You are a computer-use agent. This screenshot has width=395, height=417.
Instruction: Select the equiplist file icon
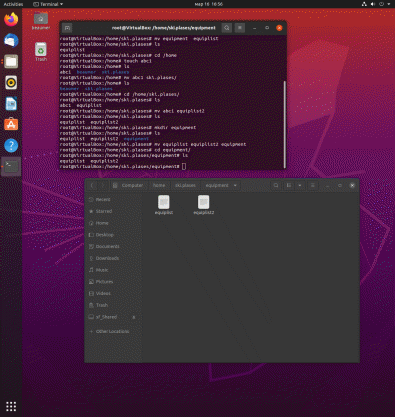pos(164,205)
